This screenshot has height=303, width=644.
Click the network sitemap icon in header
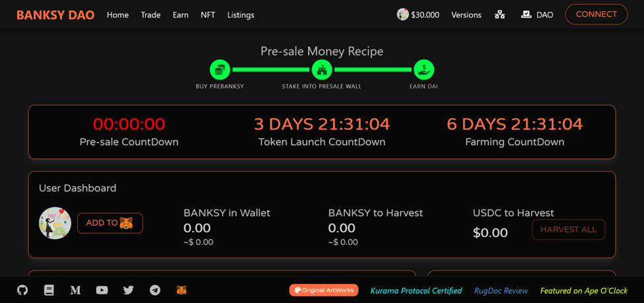[x=499, y=15]
